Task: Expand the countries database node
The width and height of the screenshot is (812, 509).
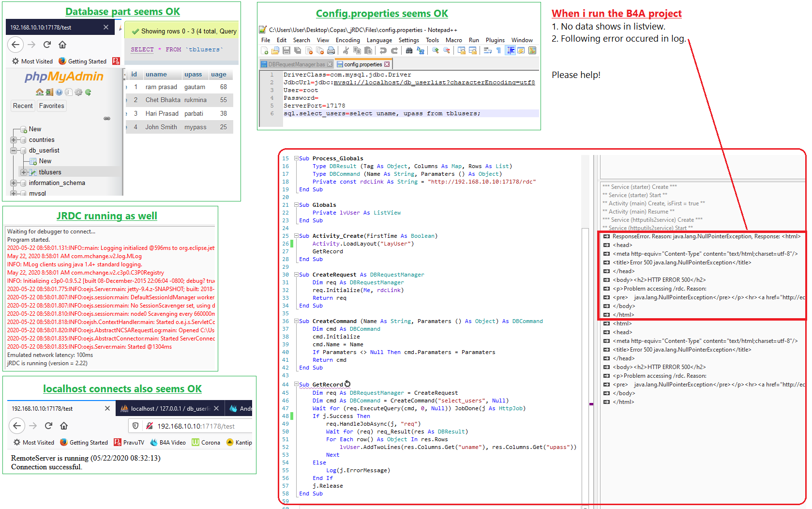Action: pos(14,140)
